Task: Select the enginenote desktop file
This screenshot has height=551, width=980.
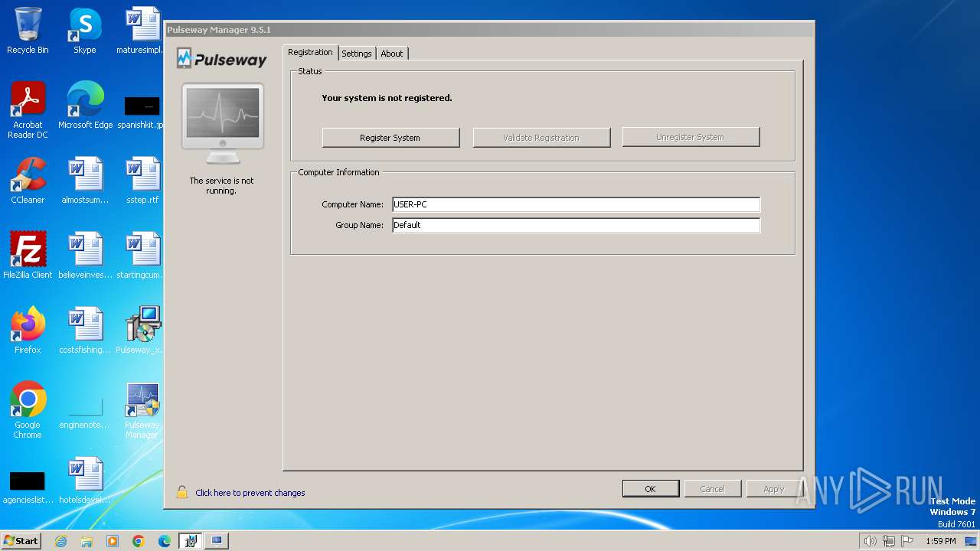Action: click(x=86, y=413)
